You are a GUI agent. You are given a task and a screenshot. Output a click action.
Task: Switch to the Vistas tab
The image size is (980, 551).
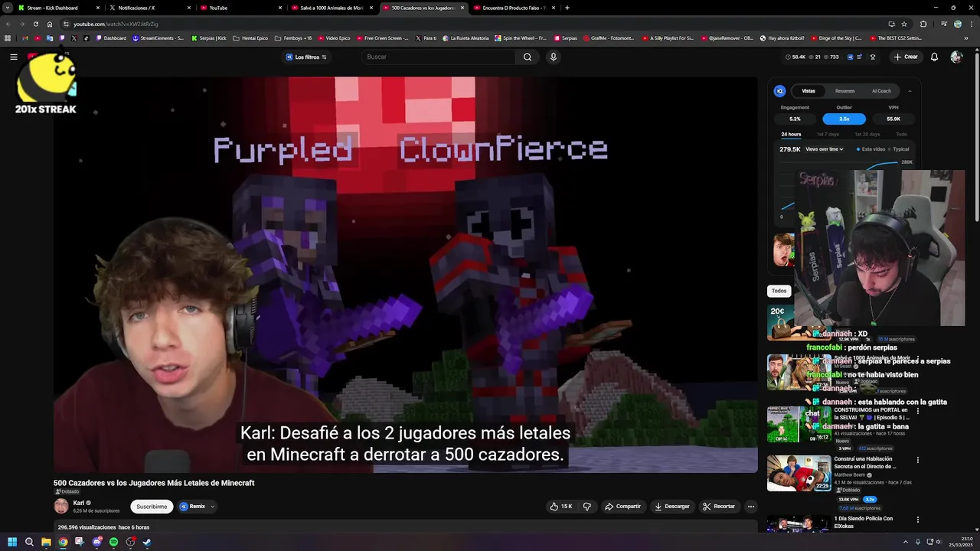point(808,91)
